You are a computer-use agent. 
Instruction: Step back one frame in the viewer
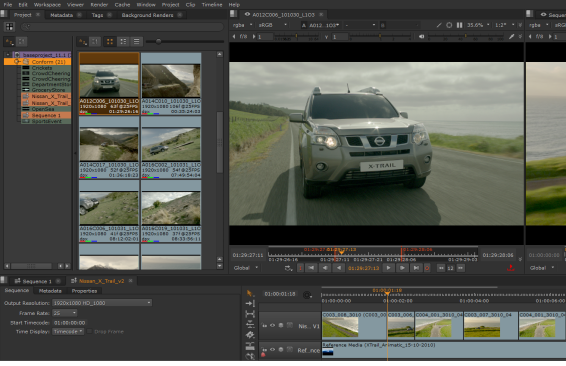click(x=325, y=268)
